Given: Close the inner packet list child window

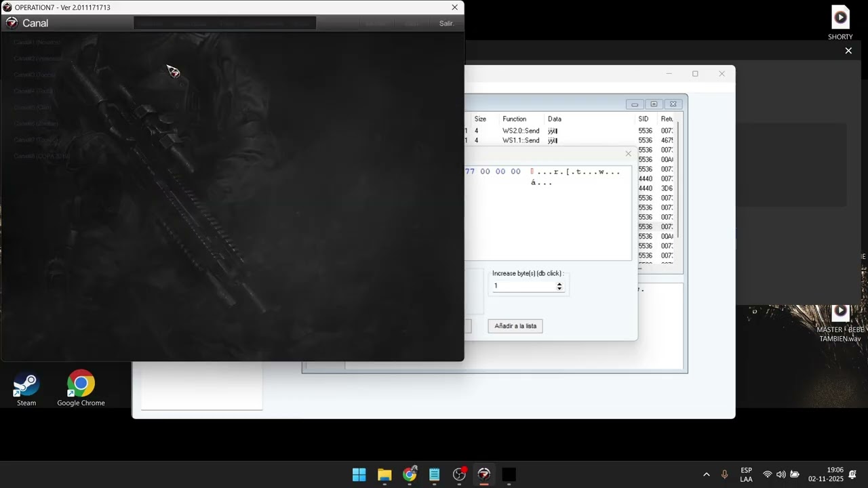Looking at the screenshot, I should [x=673, y=104].
